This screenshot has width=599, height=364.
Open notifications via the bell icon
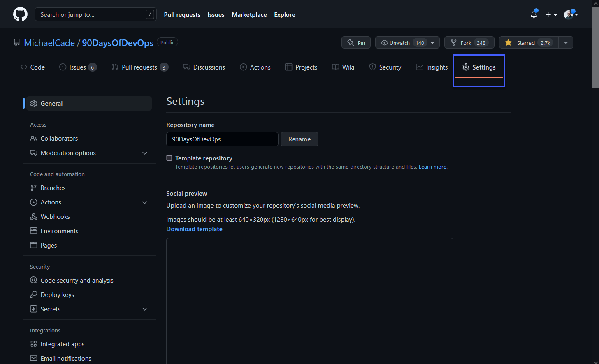[x=534, y=14]
